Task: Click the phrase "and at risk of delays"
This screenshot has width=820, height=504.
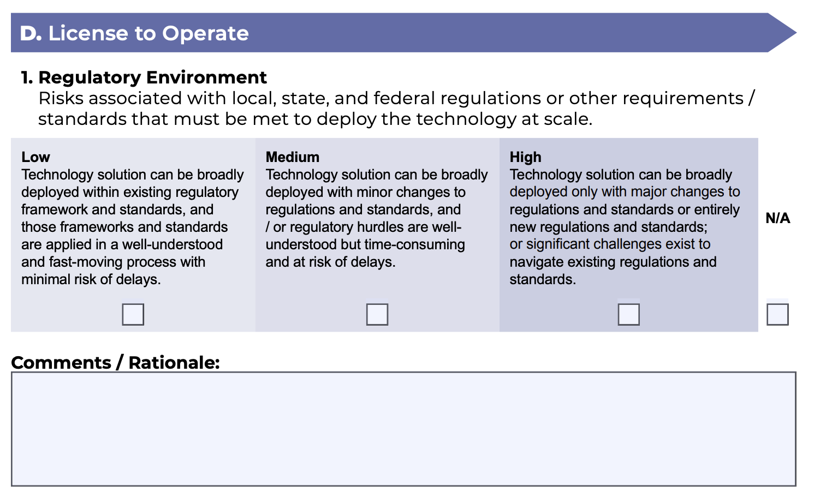Action: (x=330, y=262)
